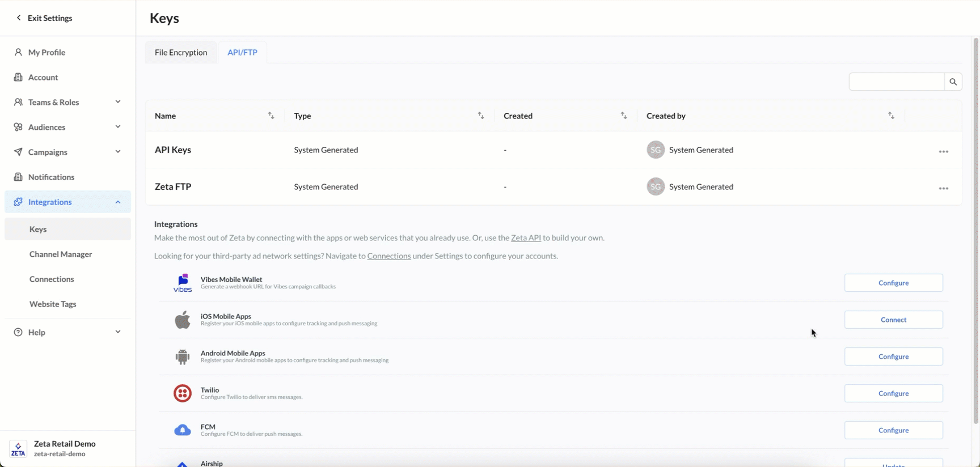Open Channel Manager in the sidebar
The height and width of the screenshot is (467, 980).
[61, 254]
